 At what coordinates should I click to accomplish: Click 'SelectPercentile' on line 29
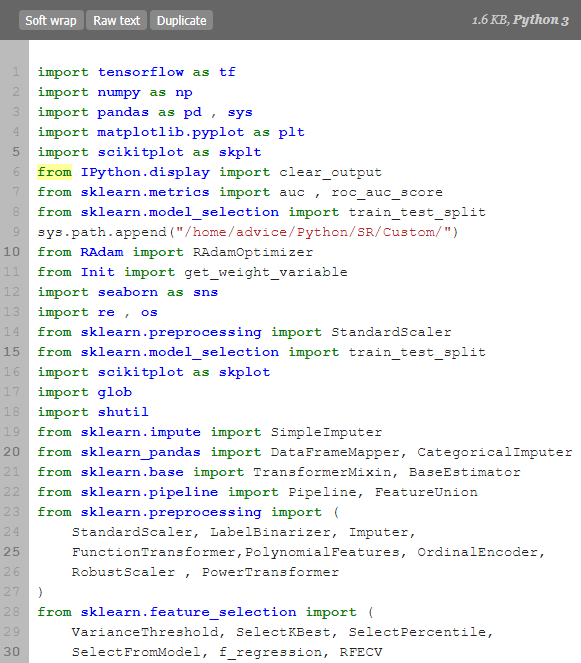[417, 632]
